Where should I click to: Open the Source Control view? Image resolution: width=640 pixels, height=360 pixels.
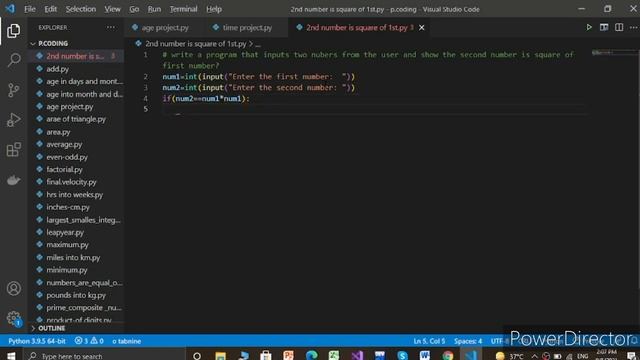[x=13, y=90]
